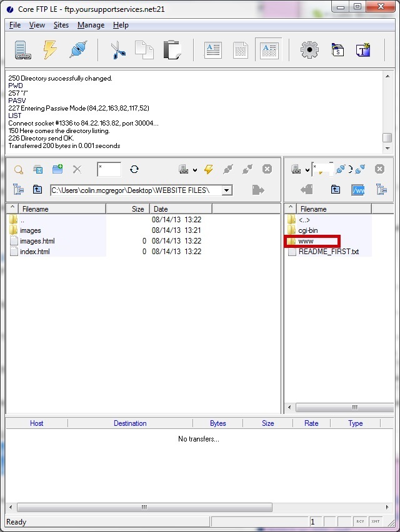Click the Cut scissors icon
Screen dimensions: 400x532
coord(117,50)
